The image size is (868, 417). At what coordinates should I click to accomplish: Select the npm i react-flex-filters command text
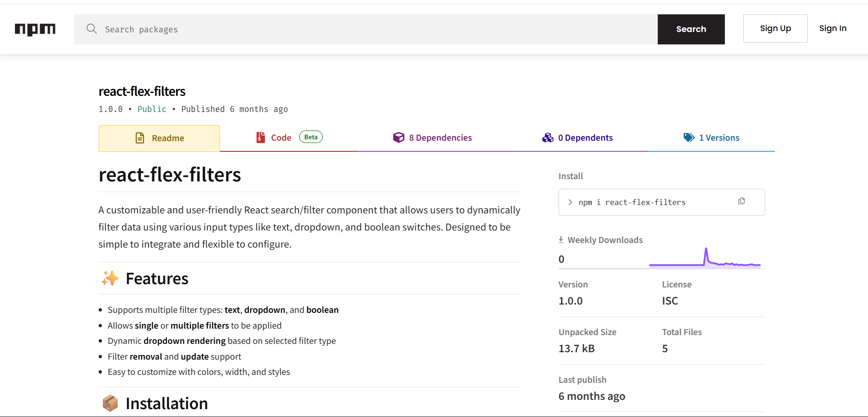tap(631, 202)
